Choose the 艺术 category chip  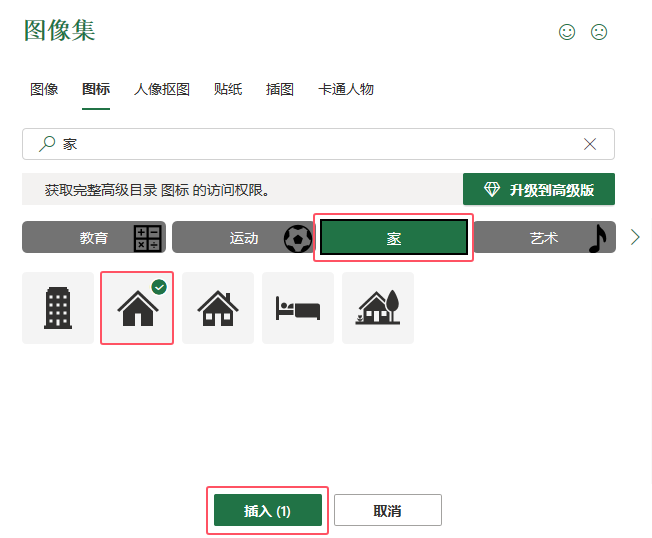544,237
